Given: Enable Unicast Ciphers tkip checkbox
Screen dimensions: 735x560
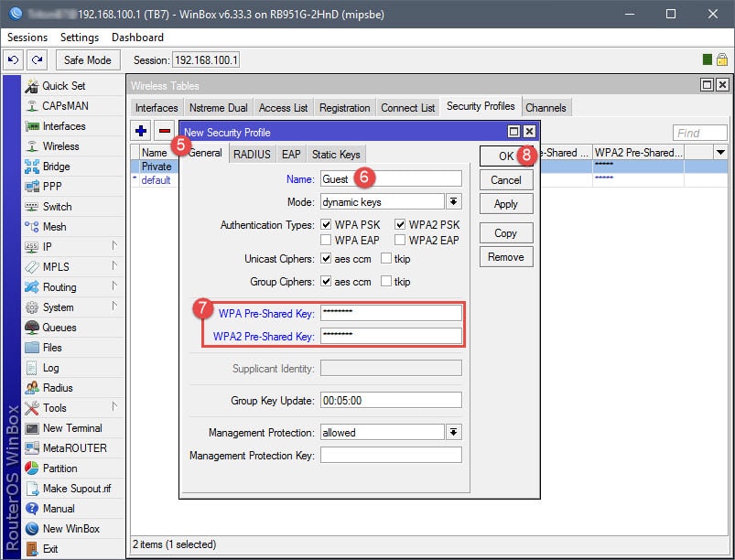Looking at the screenshot, I should [x=385, y=259].
